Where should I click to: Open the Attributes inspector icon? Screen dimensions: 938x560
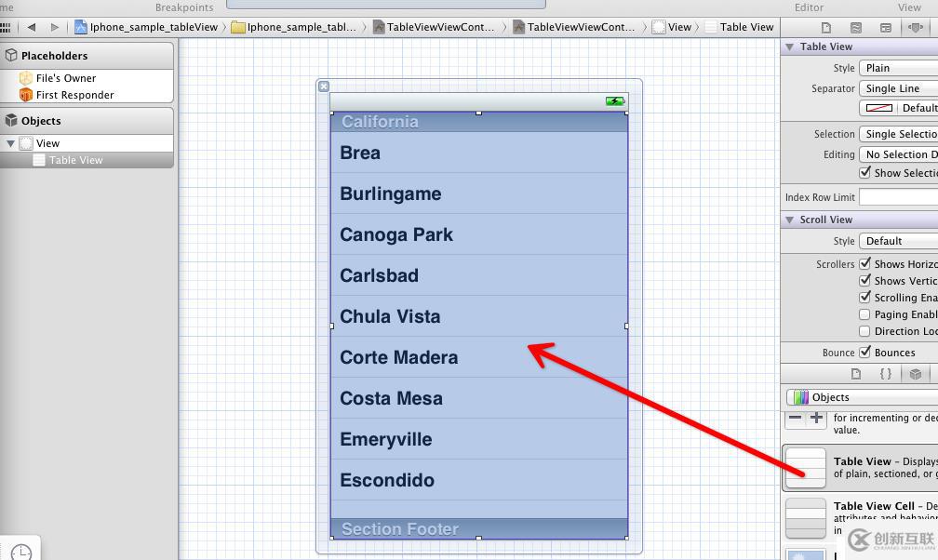[x=916, y=28]
